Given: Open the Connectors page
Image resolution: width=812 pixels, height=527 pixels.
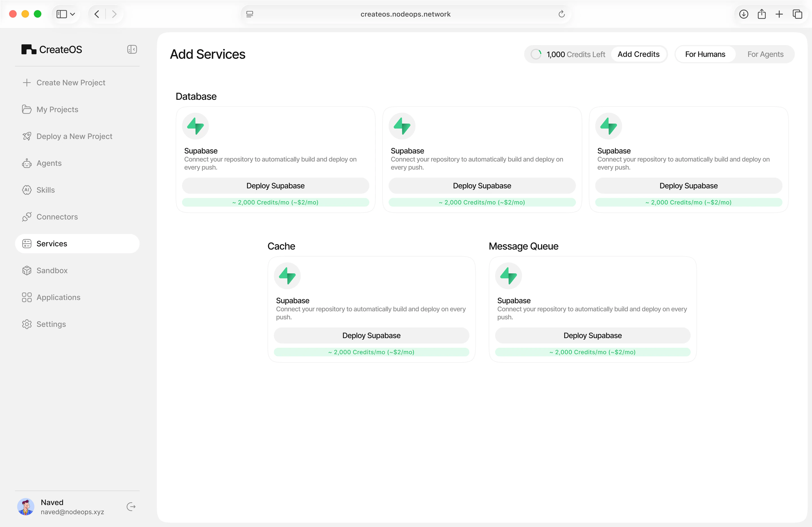Looking at the screenshot, I should point(78,217).
